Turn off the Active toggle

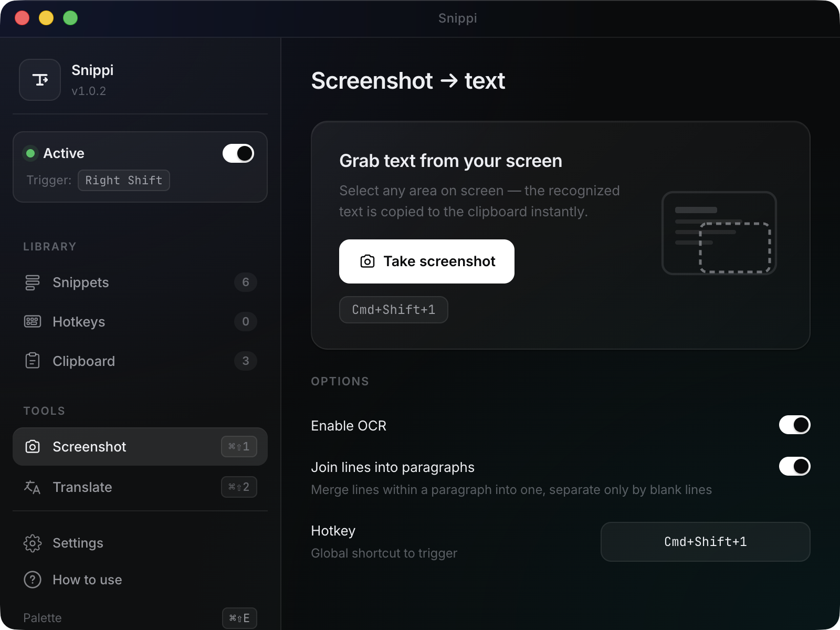coord(238,153)
